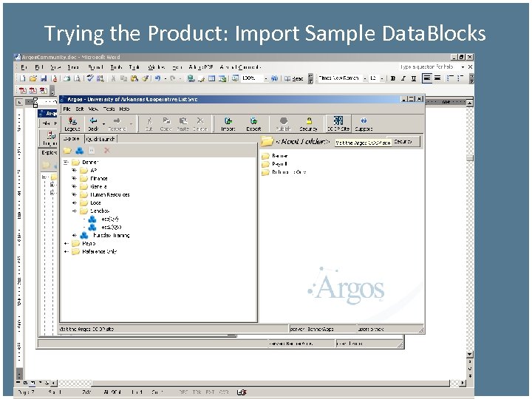The width and height of the screenshot is (532, 399).
Task: Click Word's Open folder icon
Action: point(33,78)
